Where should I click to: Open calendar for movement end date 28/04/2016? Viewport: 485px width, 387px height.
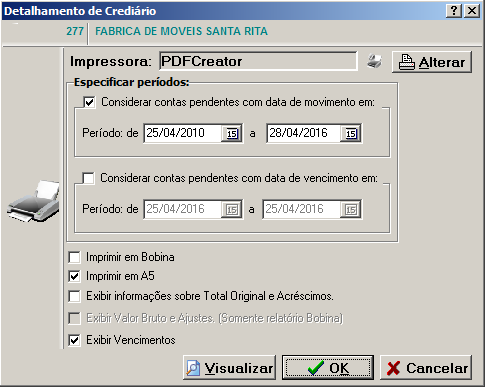(351, 133)
